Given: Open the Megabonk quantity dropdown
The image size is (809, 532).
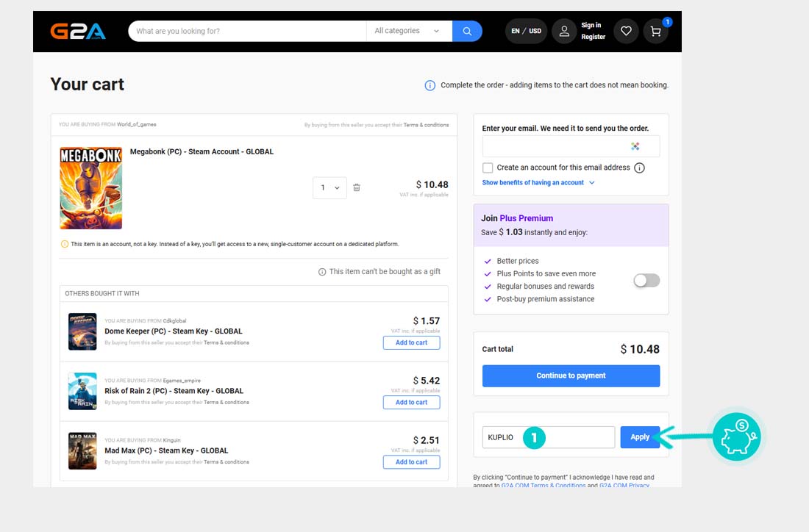Looking at the screenshot, I should tap(329, 187).
